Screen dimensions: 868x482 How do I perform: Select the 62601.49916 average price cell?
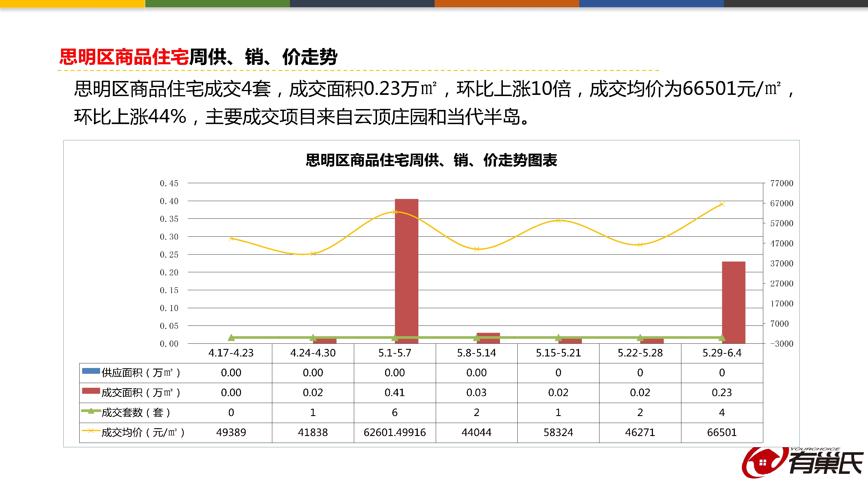pos(395,432)
